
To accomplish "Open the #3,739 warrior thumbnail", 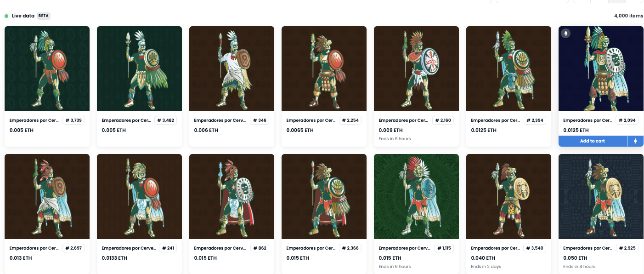I will point(47,68).
